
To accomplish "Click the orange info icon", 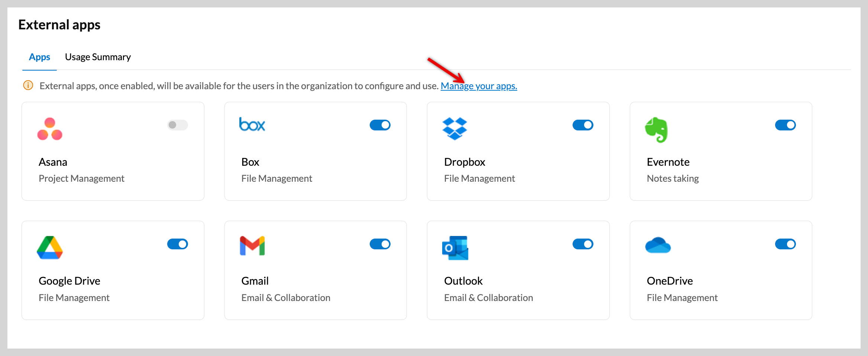I will (x=28, y=85).
